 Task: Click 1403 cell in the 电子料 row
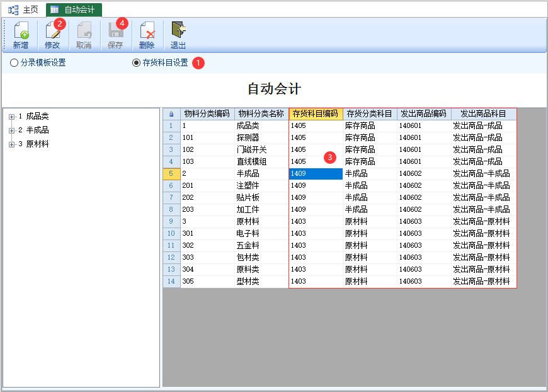[x=316, y=234]
